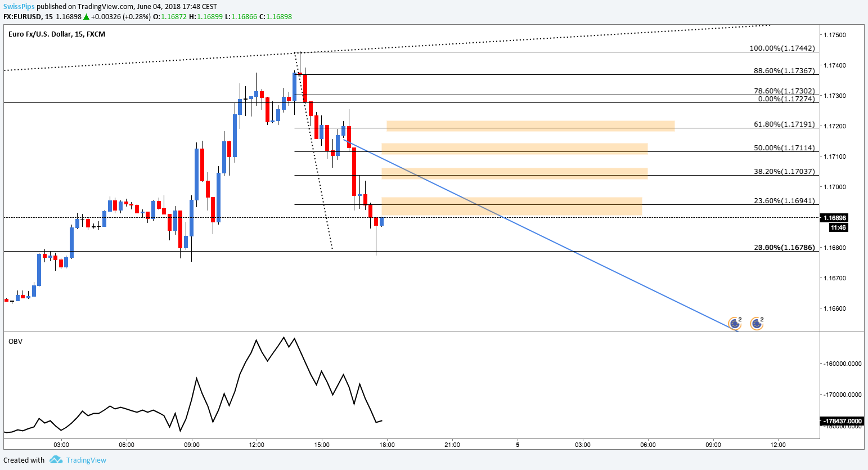
Task: Click the 1.17000 price axis label
Action: point(834,187)
